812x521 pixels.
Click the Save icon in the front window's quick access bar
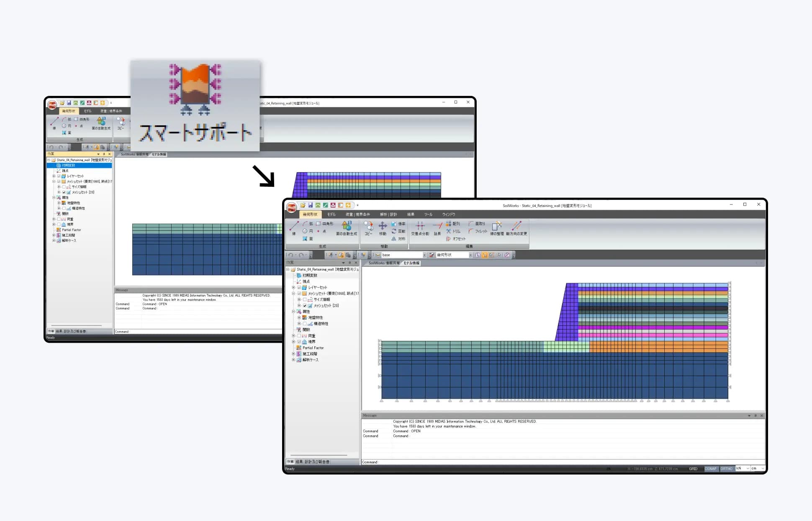coord(310,205)
